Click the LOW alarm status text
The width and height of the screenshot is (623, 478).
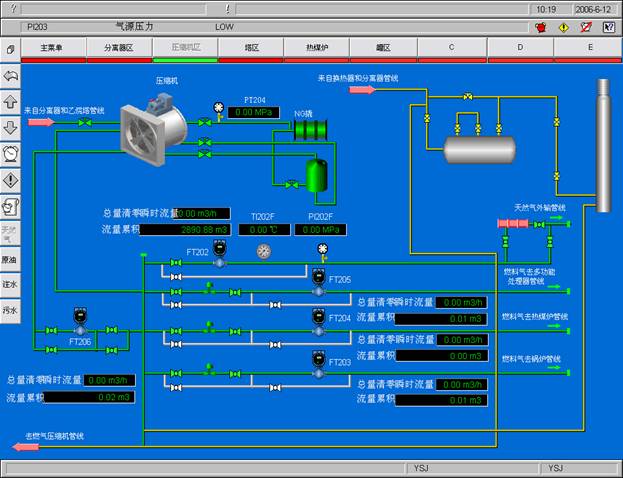tap(224, 27)
